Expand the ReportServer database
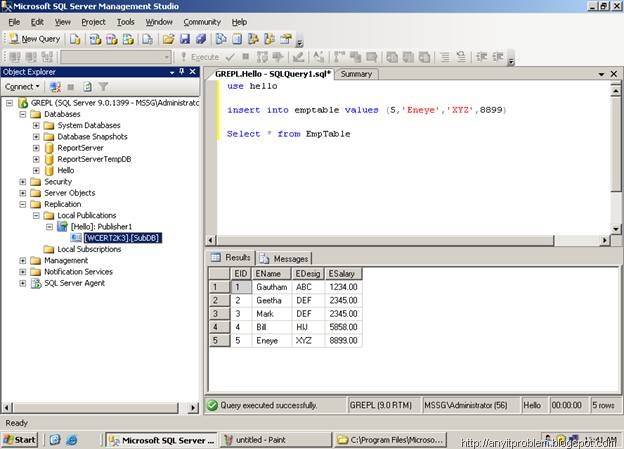The image size is (624, 449). (36, 148)
